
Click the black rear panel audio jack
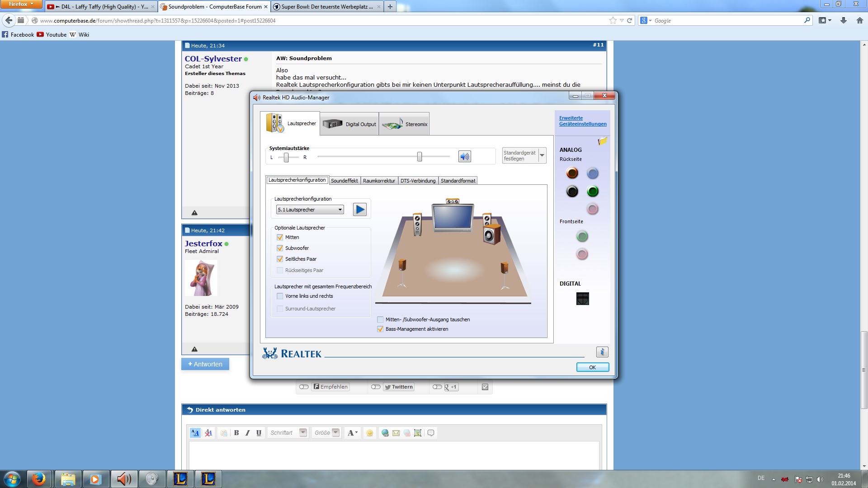point(572,191)
